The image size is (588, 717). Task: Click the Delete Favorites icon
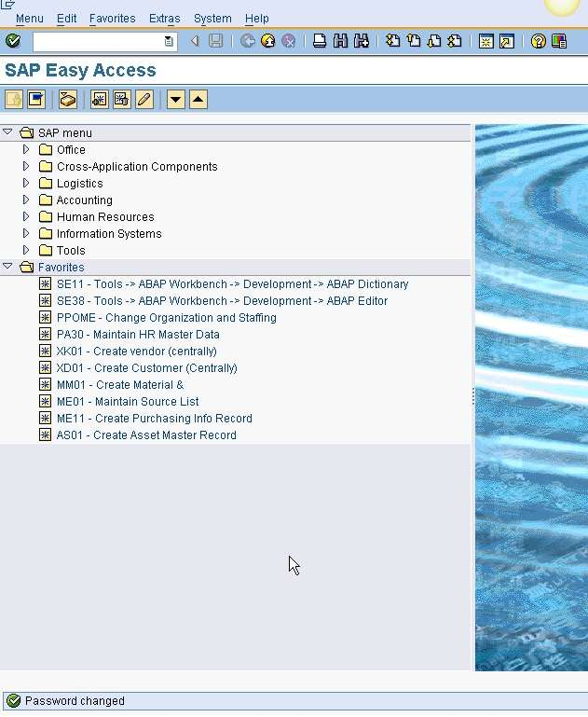[121, 99]
